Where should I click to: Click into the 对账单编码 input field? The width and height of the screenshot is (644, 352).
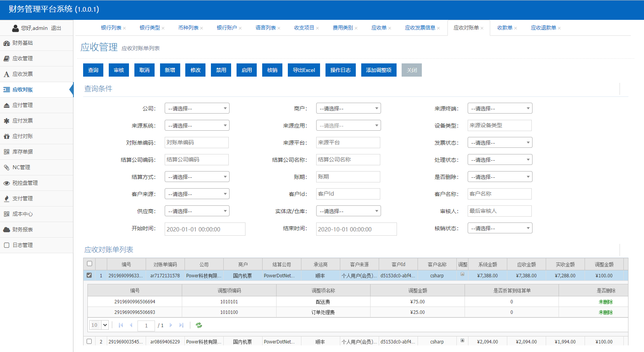coord(197,143)
